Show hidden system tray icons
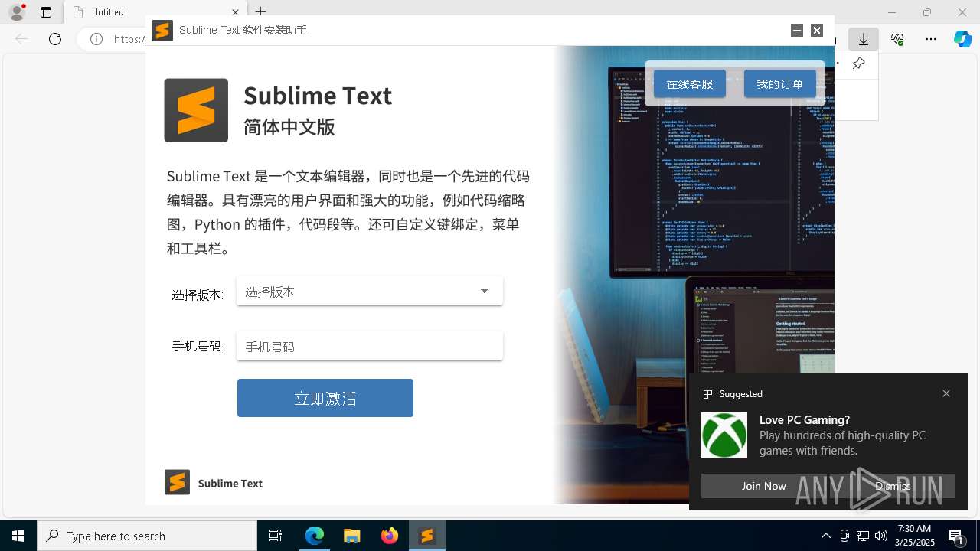 [x=826, y=536]
